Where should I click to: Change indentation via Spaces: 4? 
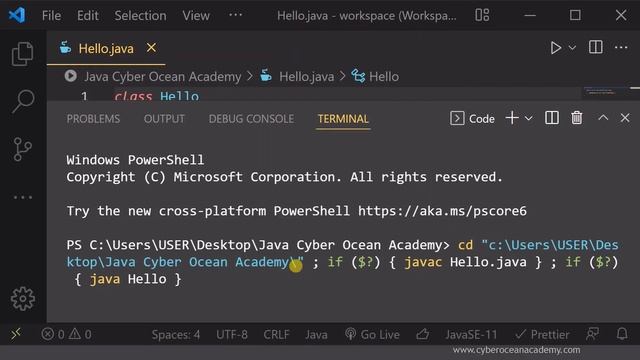click(x=176, y=335)
